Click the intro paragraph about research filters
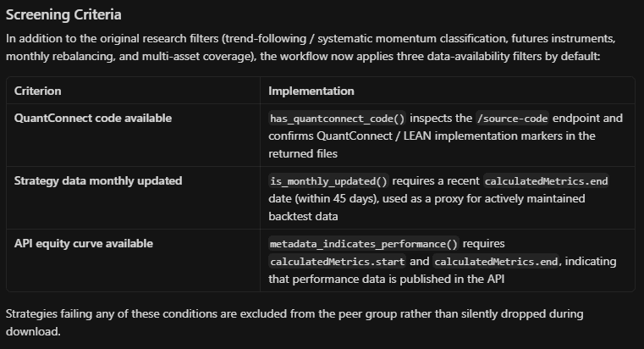Image resolution: width=644 pixels, height=349 pixels. [x=311, y=47]
